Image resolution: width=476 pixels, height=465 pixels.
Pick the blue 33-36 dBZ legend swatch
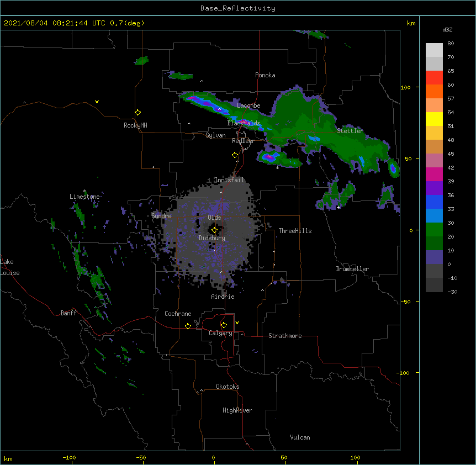click(434, 202)
